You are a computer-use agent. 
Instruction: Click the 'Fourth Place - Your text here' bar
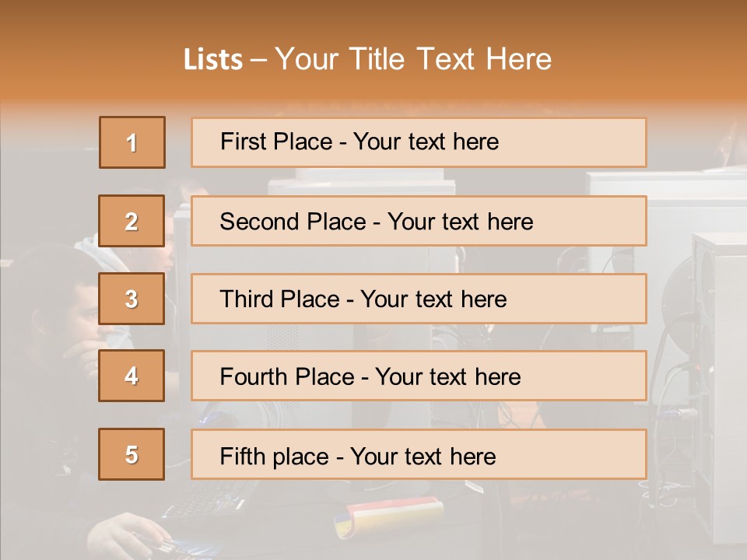click(419, 376)
